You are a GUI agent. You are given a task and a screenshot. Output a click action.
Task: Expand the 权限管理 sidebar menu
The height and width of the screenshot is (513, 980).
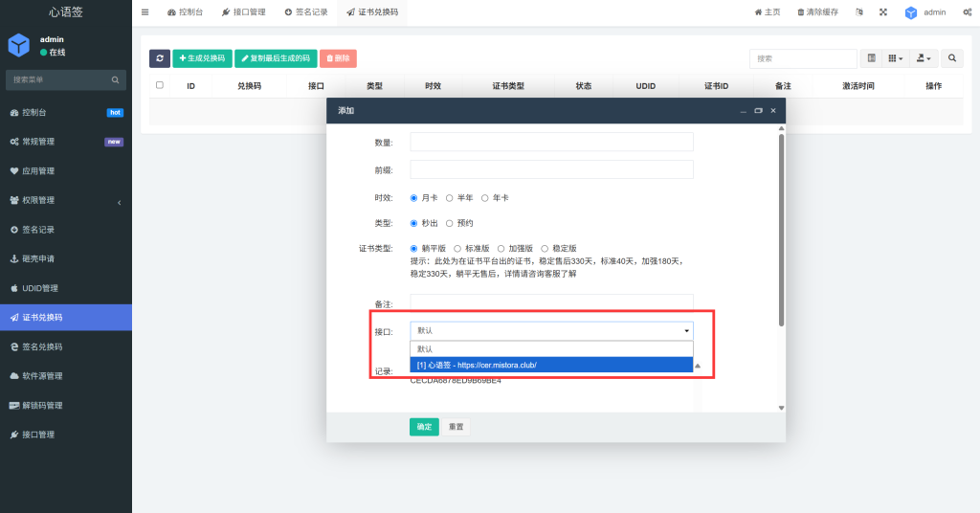[65, 200]
